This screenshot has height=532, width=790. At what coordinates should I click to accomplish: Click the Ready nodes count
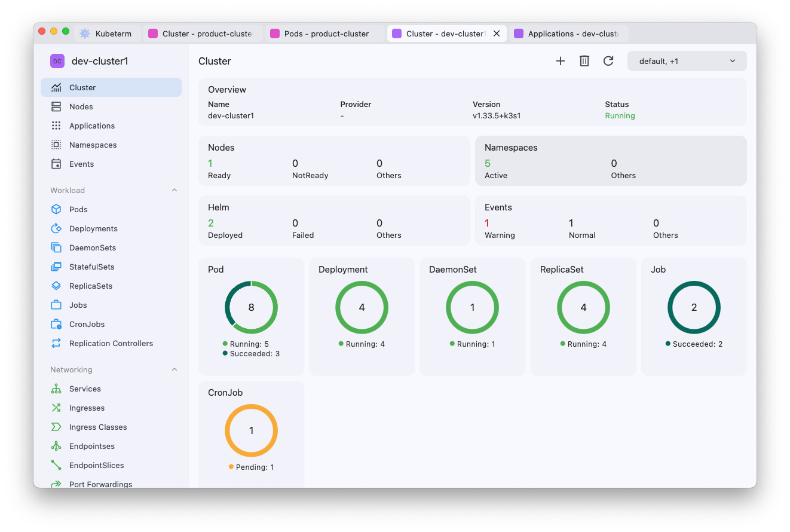[x=210, y=163]
